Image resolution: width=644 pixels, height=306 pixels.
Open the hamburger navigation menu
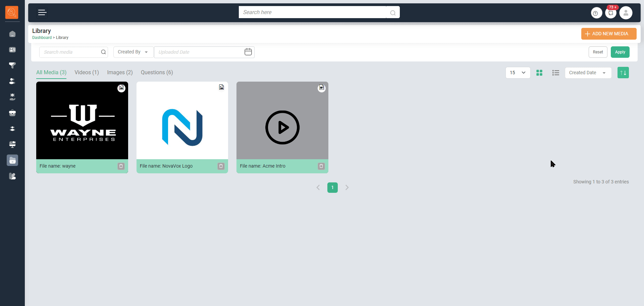42,13
